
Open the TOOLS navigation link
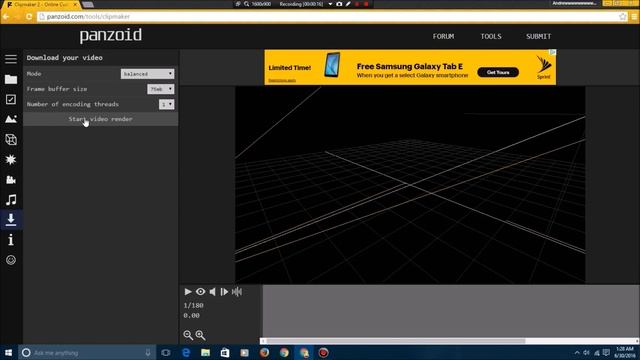491,36
